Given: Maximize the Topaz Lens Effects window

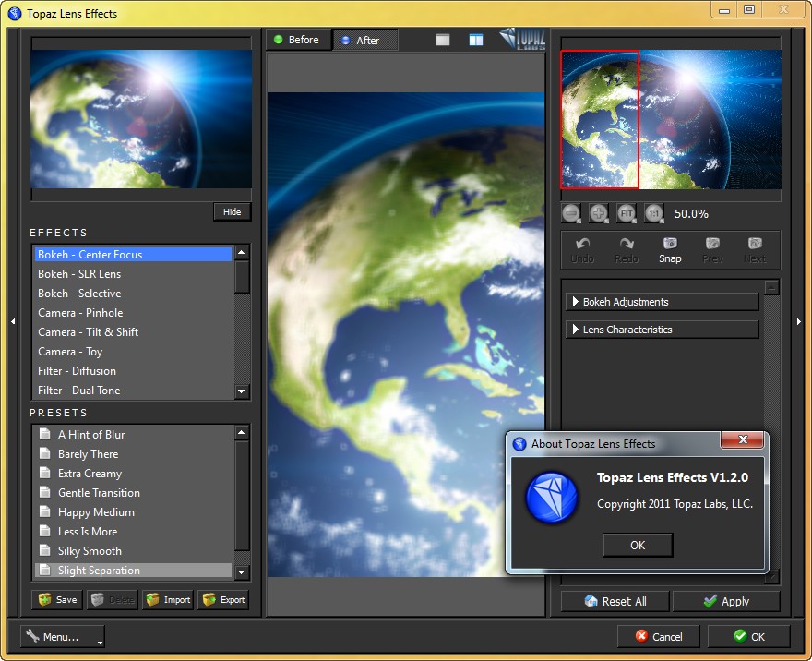Looking at the screenshot, I should coord(749,9).
